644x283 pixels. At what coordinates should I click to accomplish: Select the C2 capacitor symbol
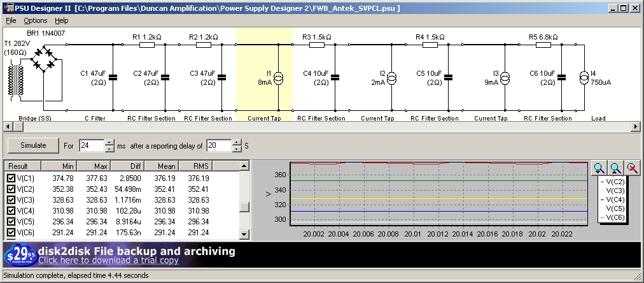[165, 77]
